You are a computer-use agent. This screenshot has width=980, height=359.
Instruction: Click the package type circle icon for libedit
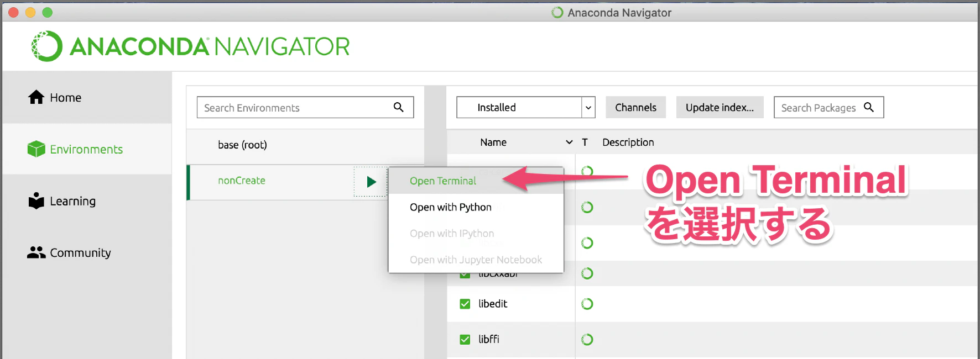click(587, 304)
